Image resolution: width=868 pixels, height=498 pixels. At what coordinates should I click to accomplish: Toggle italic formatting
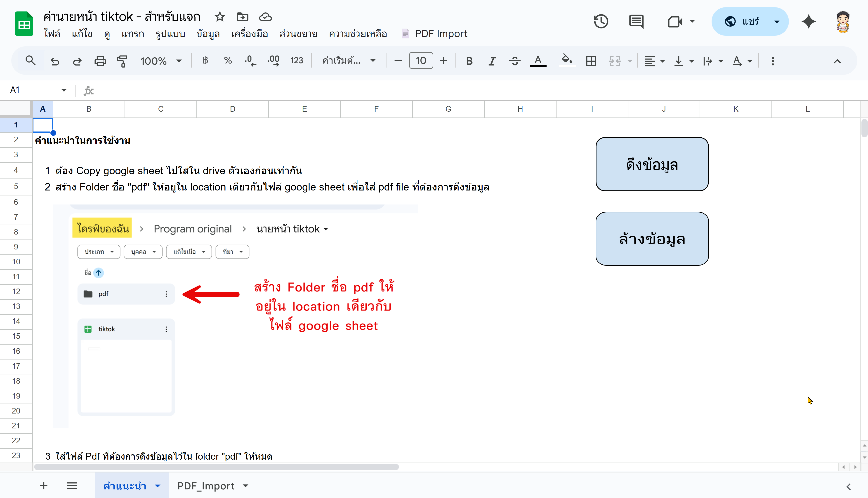click(492, 61)
